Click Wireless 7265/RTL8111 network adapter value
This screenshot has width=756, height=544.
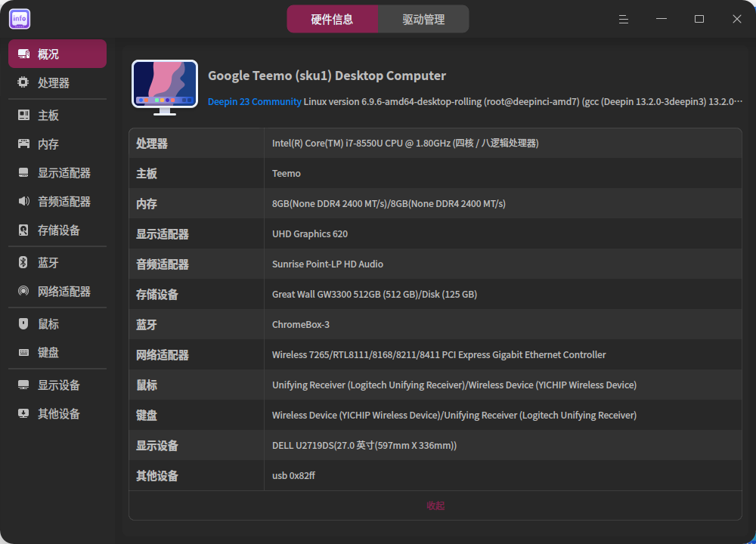click(x=438, y=355)
